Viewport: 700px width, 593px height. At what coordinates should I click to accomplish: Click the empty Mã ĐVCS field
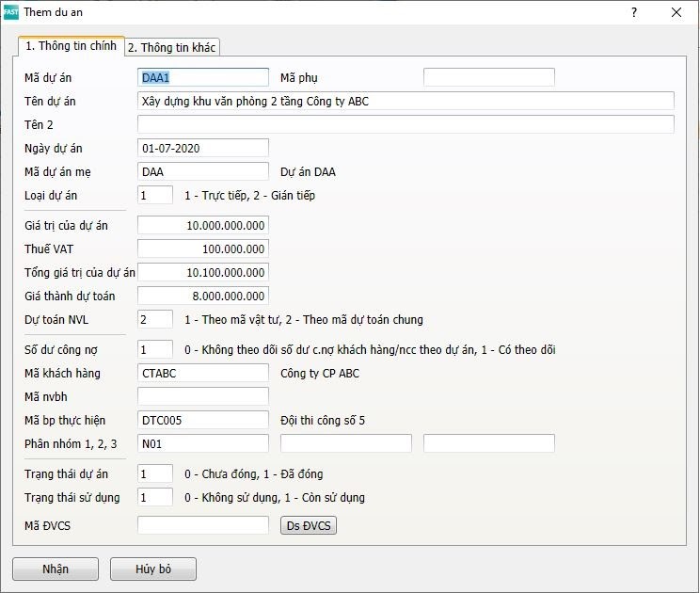click(x=202, y=525)
